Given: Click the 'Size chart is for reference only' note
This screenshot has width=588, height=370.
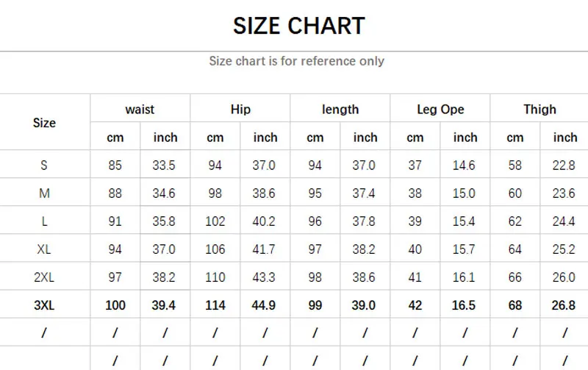Looking at the screenshot, I should click(x=296, y=61).
